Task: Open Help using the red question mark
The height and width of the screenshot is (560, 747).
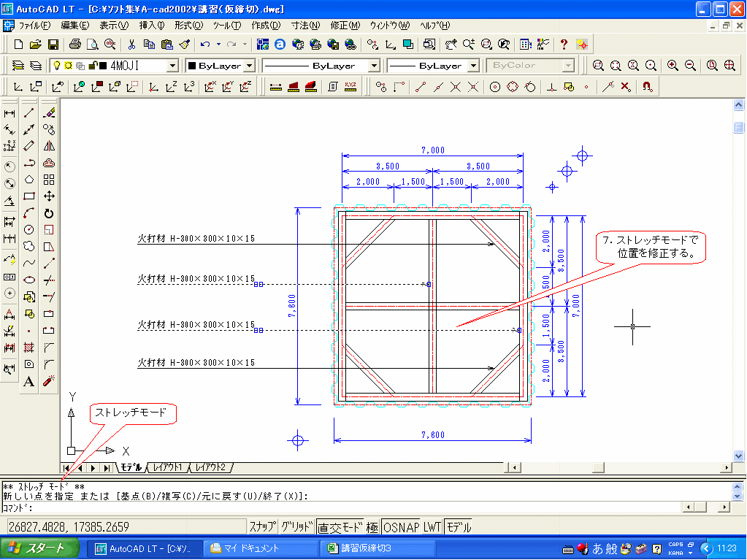Action: click(564, 45)
